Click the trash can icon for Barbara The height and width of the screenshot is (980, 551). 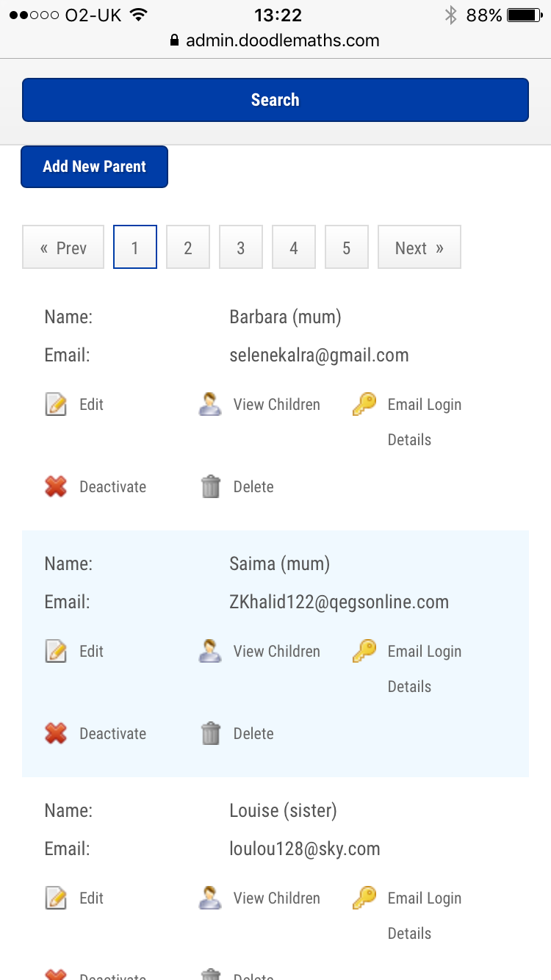[210, 486]
